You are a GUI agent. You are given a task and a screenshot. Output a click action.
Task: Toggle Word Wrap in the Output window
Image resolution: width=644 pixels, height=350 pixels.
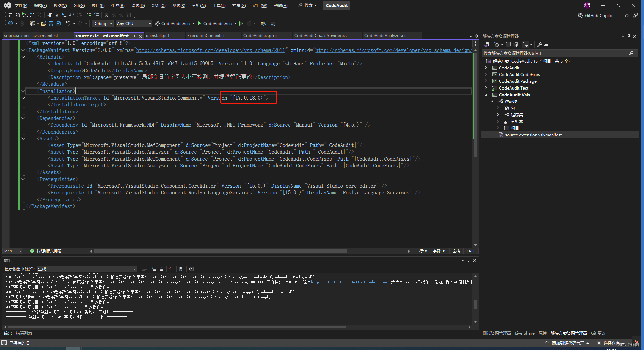coord(182,269)
